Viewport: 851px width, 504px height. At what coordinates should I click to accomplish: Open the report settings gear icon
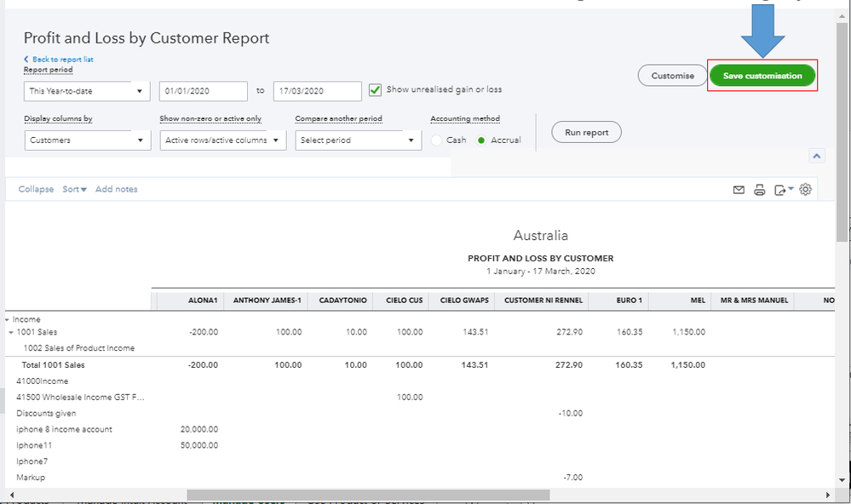(x=805, y=189)
